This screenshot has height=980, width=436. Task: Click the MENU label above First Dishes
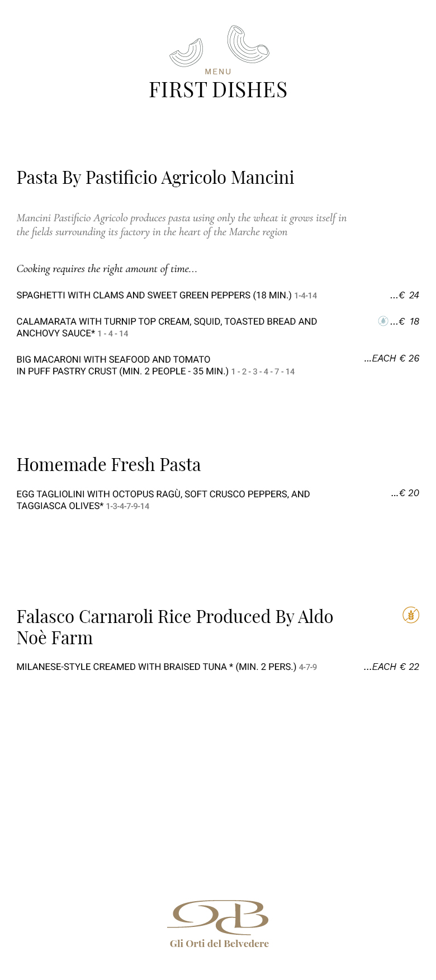tap(218, 72)
